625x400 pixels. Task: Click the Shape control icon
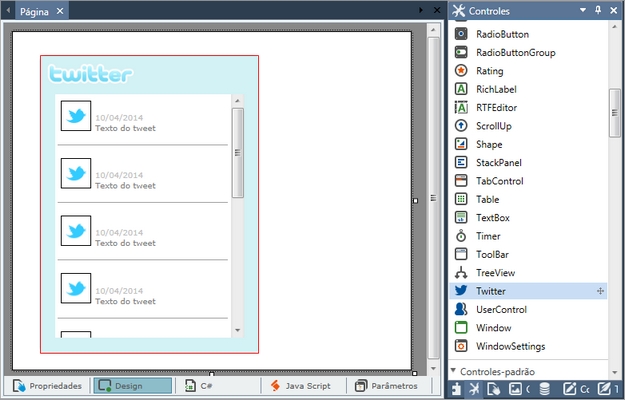461,144
